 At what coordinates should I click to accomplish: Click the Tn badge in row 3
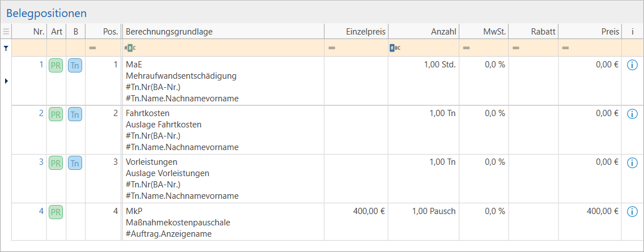[75, 163]
